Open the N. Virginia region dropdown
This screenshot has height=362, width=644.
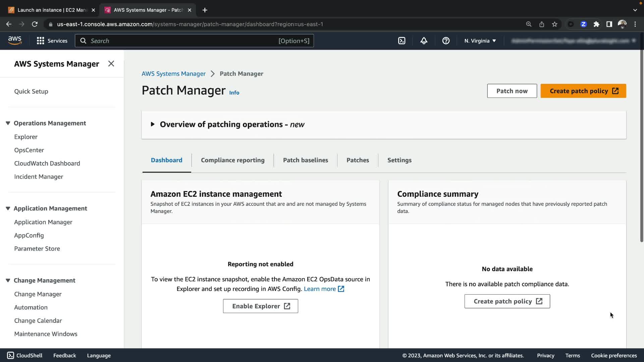(480, 41)
